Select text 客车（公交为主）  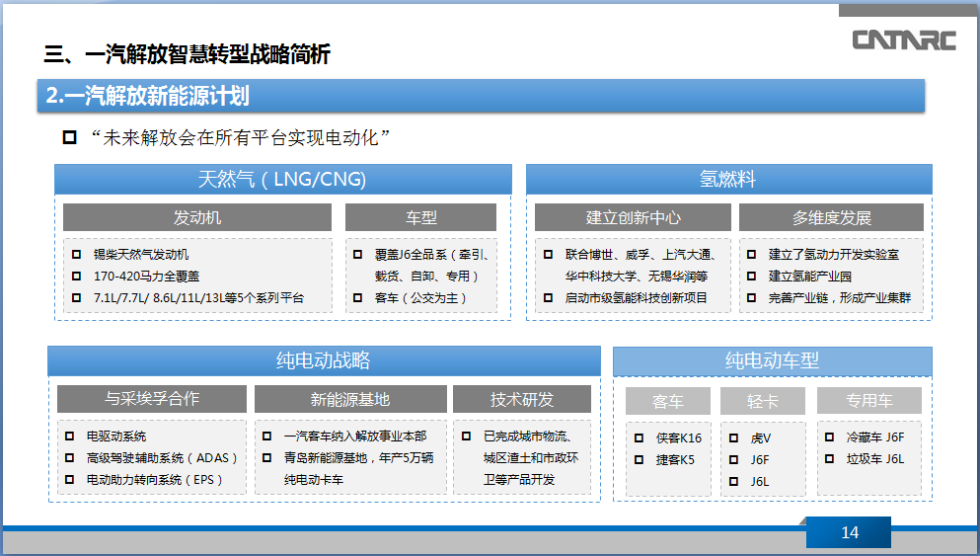point(420,298)
